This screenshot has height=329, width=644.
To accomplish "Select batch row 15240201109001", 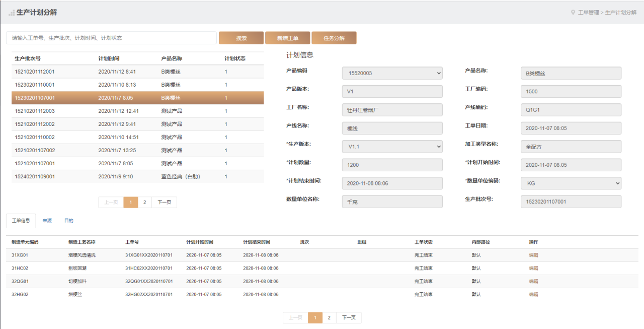I will 137,176.
